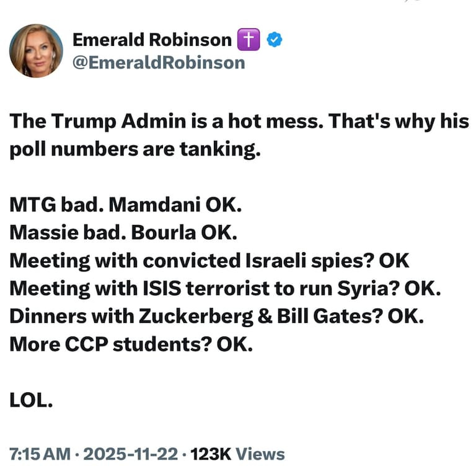Click Emerald Robinson's profile photo

point(36,51)
